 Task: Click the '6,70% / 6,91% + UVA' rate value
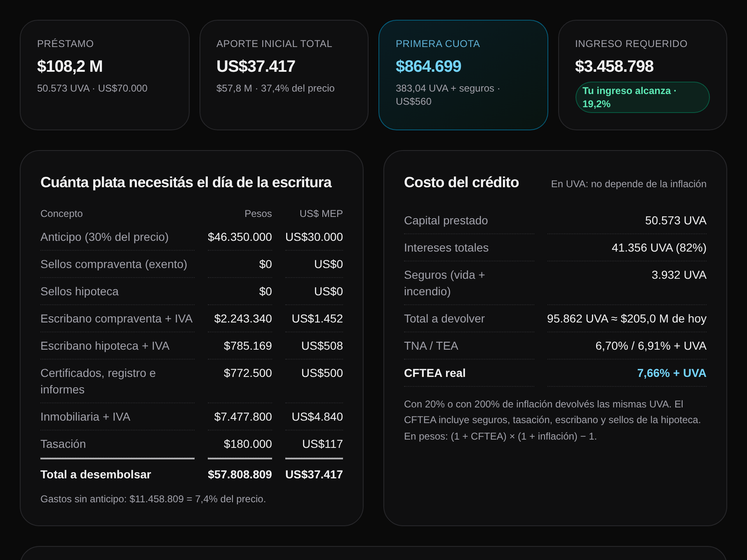tap(651, 346)
